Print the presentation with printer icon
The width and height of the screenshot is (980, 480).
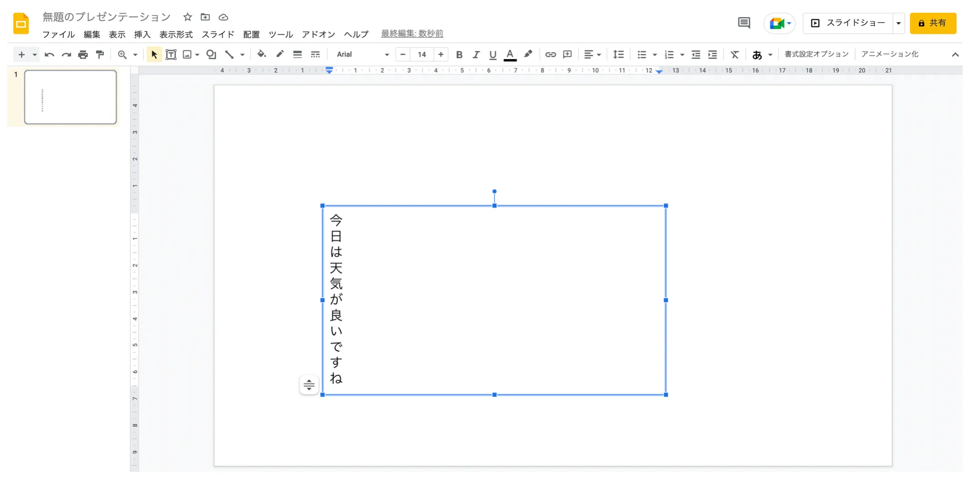coord(83,55)
